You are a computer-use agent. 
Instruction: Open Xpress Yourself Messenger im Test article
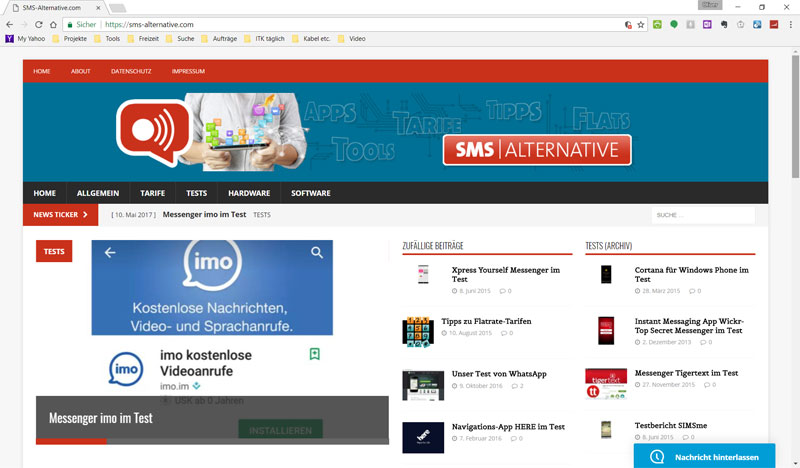click(x=506, y=275)
